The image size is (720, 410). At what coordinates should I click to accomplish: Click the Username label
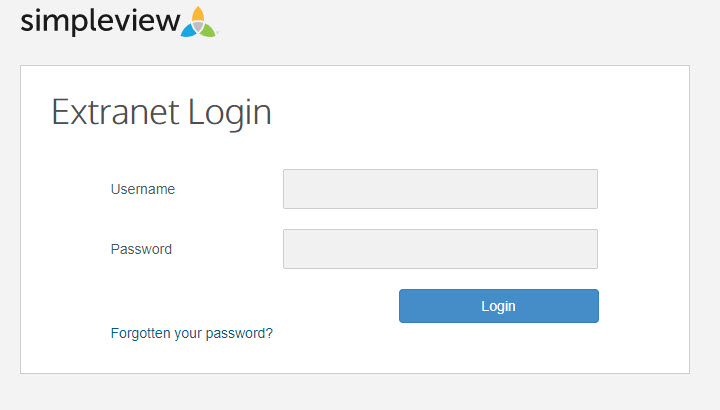point(143,189)
